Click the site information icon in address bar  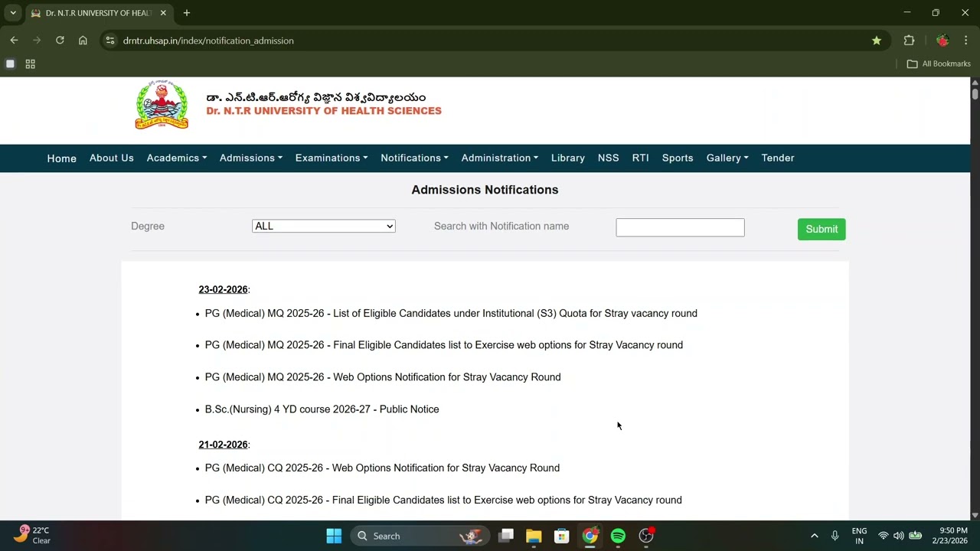click(x=110, y=41)
